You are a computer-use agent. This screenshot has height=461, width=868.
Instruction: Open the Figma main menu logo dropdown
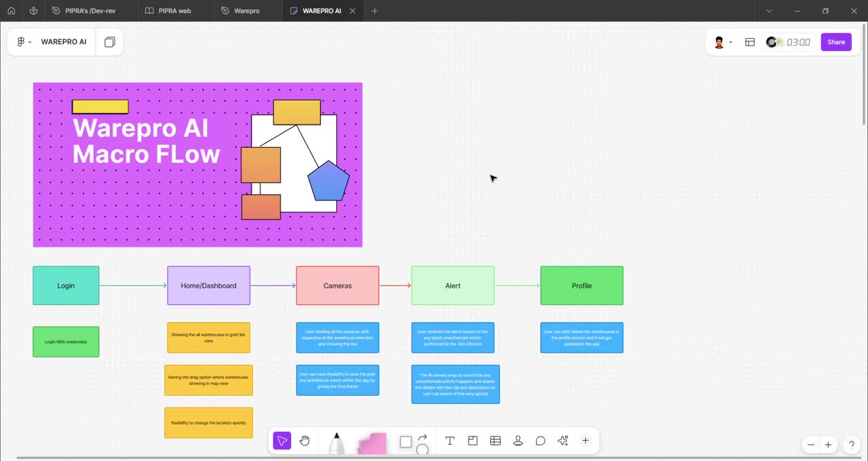pyautogui.click(x=24, y=42)
